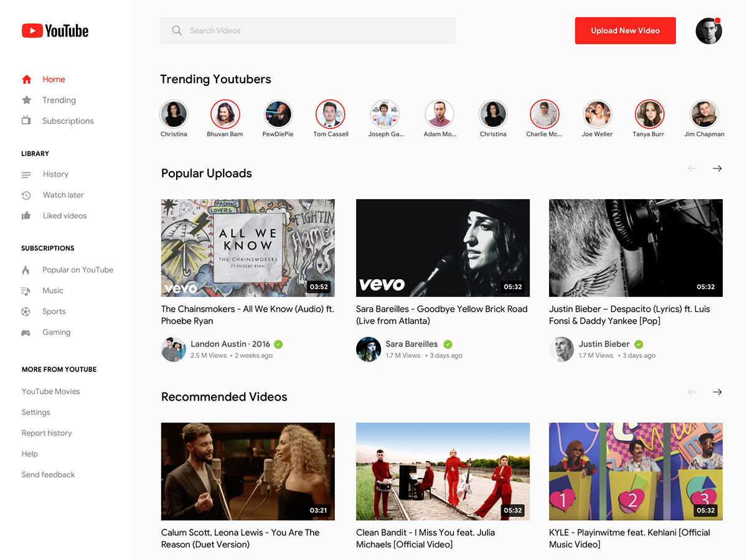The width and height of the screenshot is (747, 560).
Task: Click the Search Videos input field
Action: (308, 30)
